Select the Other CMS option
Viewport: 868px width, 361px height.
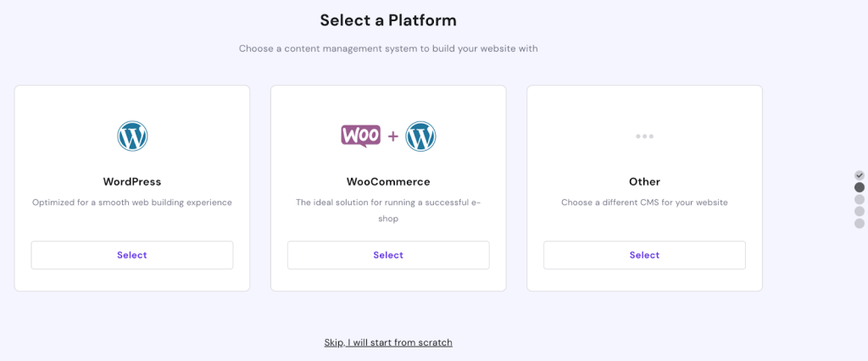(x=644, y=255)
